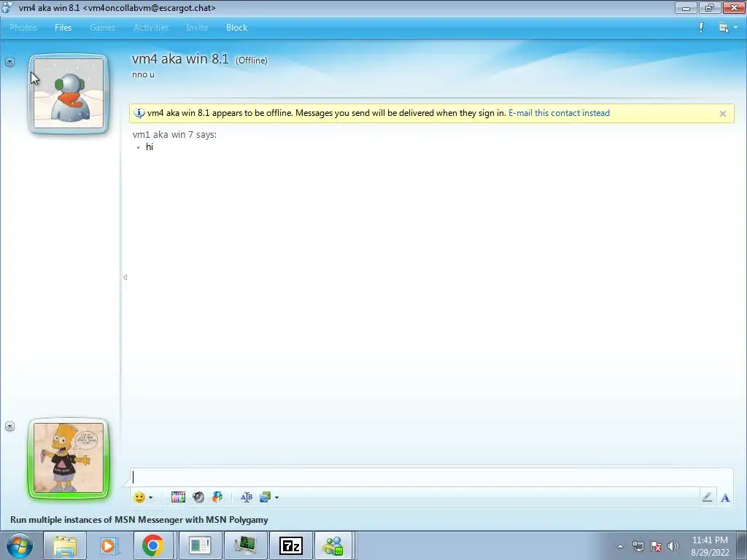This screenshot has height=560, width=747.
Task: Click the Offline status label
Action: (252, 61)
